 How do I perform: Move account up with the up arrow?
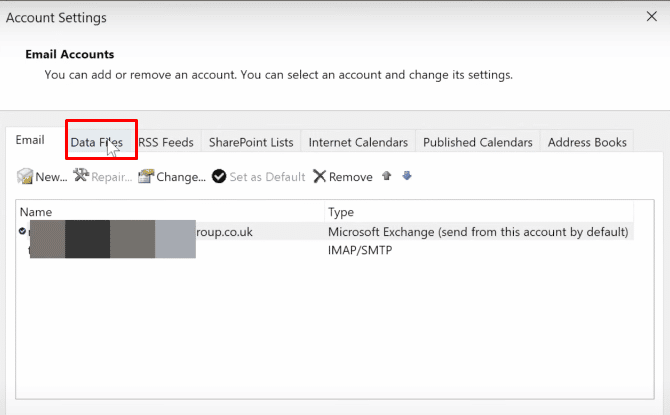point(387,176)
